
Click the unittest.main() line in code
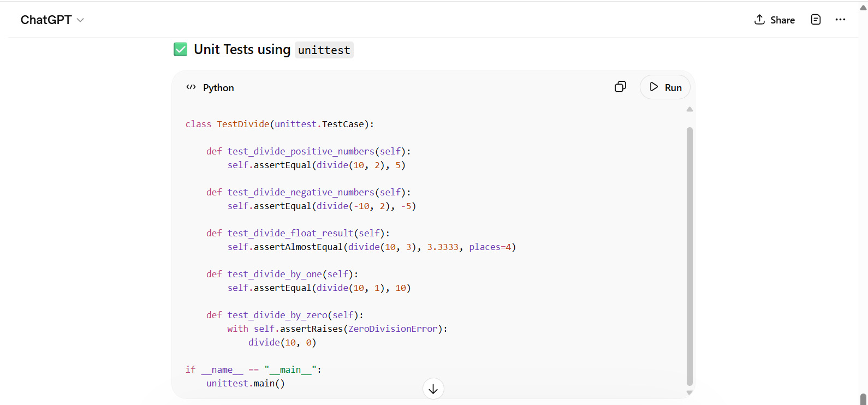pyautogui.click(x=246, y=383)
